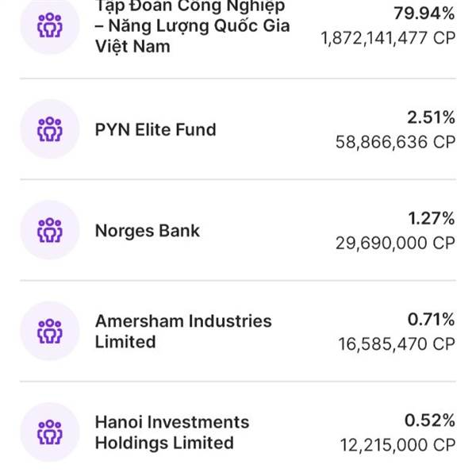Click the shareholder icon beside PYN Elite Fund
Image resolution: width=476 pixels, height=476 pixels.
click(x=50, y=129)
